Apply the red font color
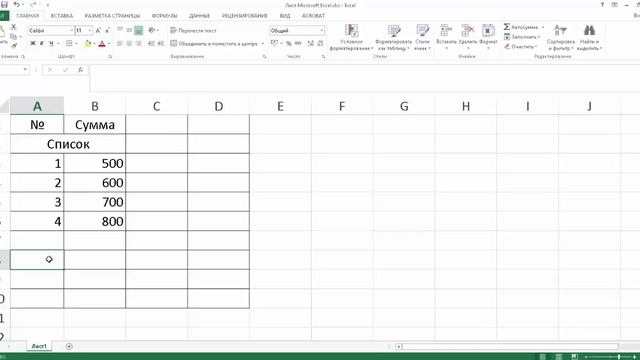 point(102,43)
